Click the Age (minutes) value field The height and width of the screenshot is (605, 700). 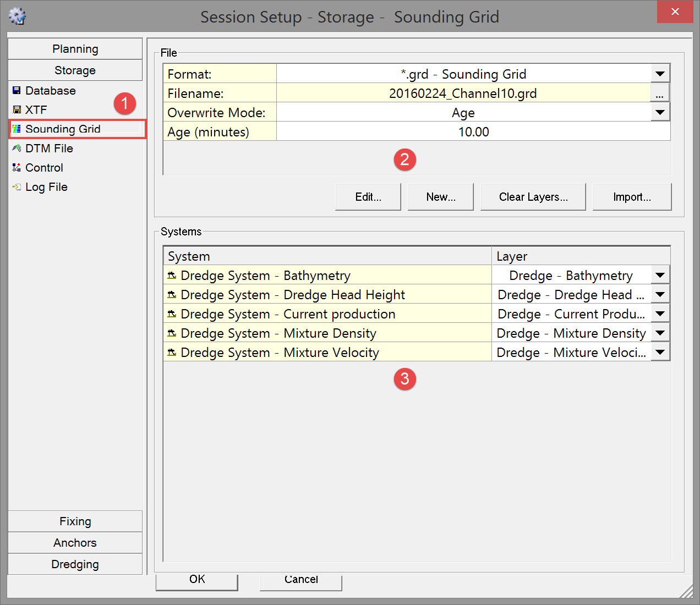(473, 132)
